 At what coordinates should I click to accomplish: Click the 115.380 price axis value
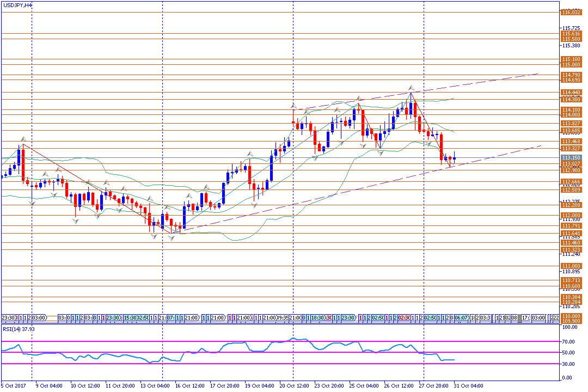[571, 45]
